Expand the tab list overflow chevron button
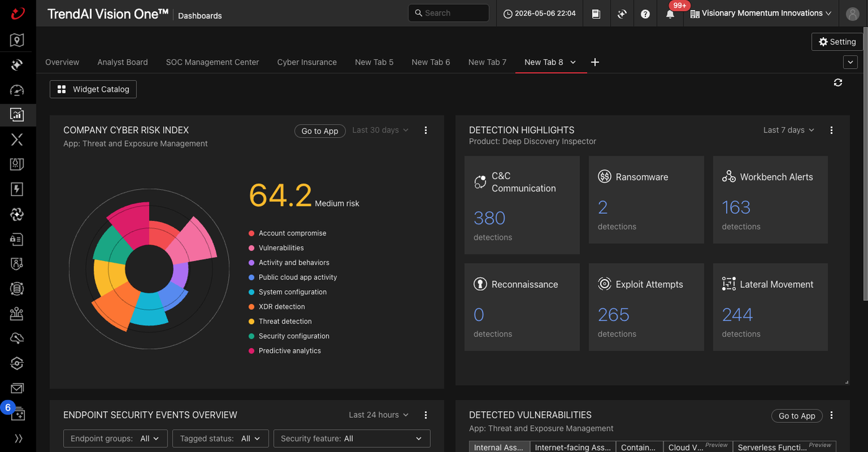This screenshot has width=868, height=452. coord(850,62)
